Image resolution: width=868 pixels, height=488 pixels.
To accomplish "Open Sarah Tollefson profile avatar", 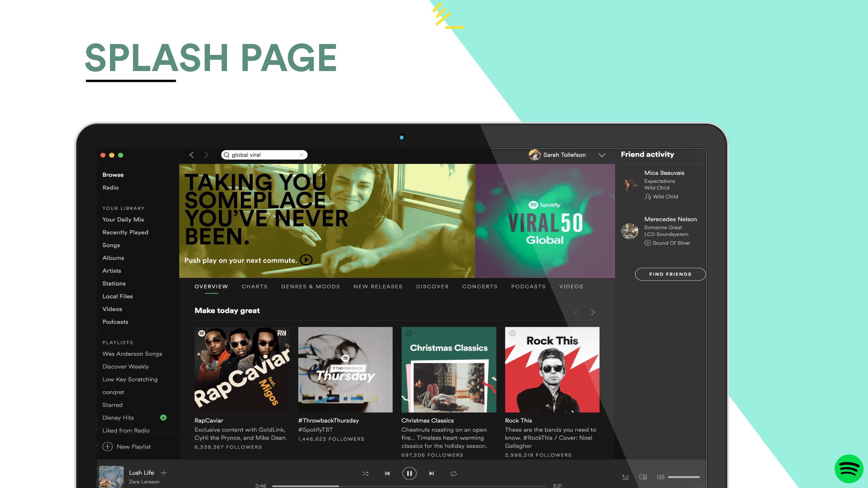I will 535,155.
